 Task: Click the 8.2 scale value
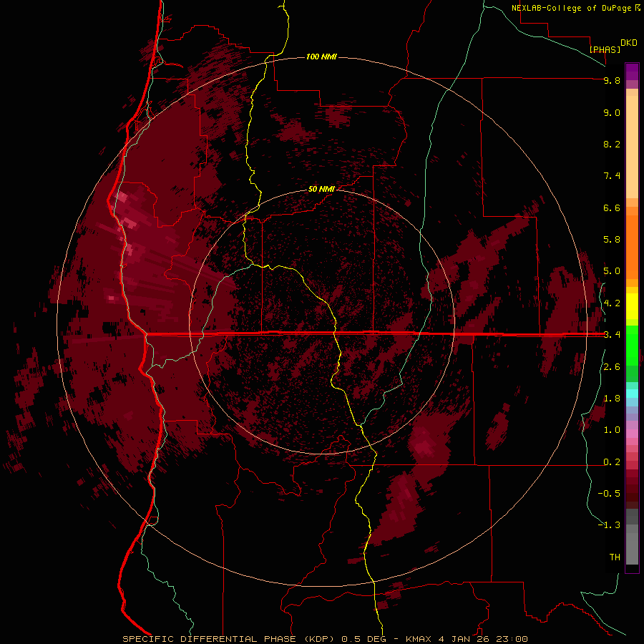point(612,144)
